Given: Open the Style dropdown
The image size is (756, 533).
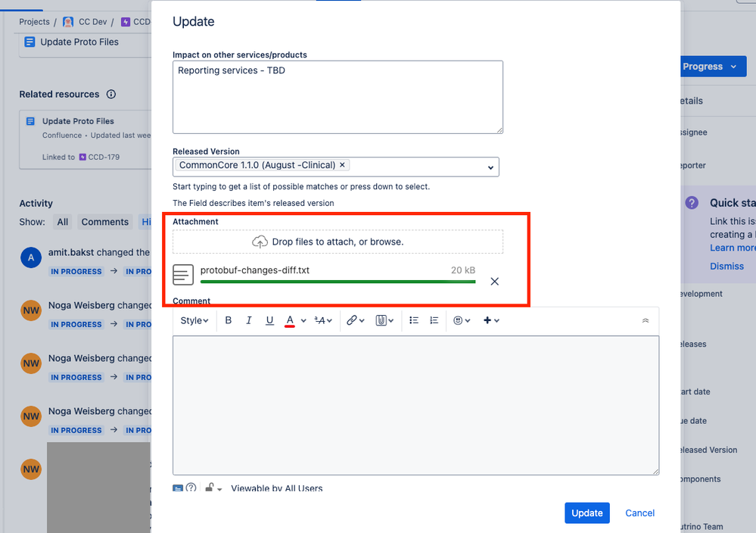Looking at the screenshot, I should [x=194, y=320].
